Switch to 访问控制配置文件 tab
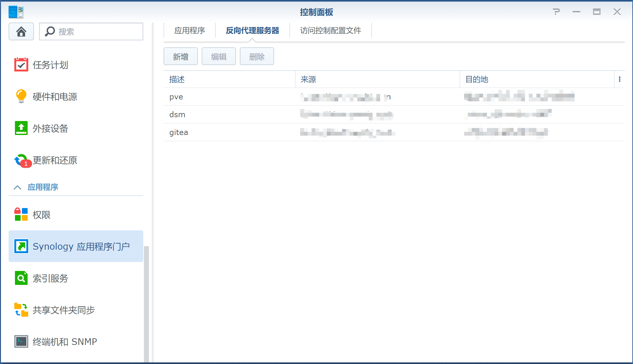Screen dimensions: 633x364 [x=330, y=30]
